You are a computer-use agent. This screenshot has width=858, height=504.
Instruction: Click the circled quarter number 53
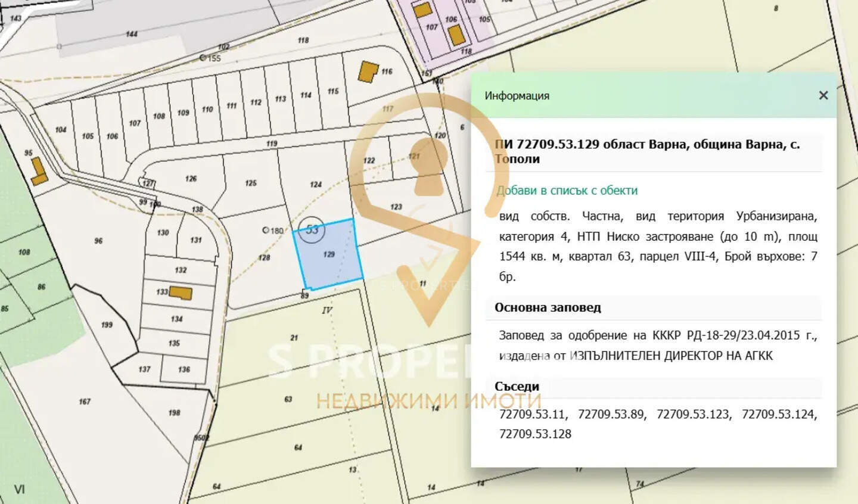point(312,230)
